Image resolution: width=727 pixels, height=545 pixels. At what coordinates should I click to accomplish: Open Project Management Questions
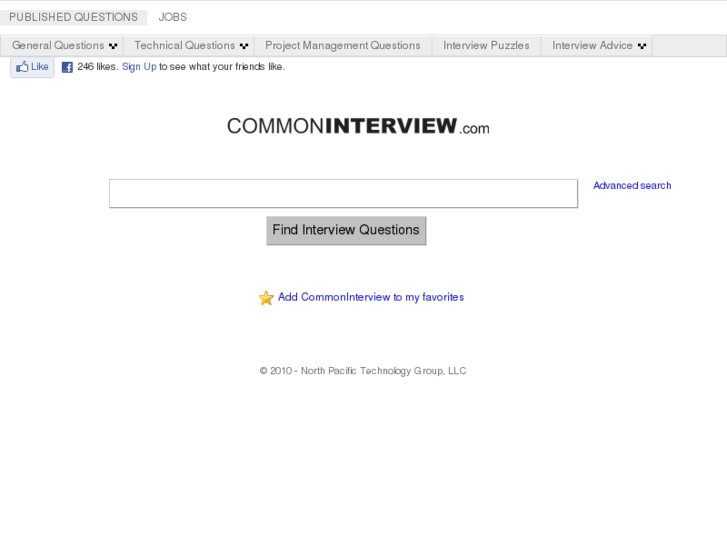point(343,45)
